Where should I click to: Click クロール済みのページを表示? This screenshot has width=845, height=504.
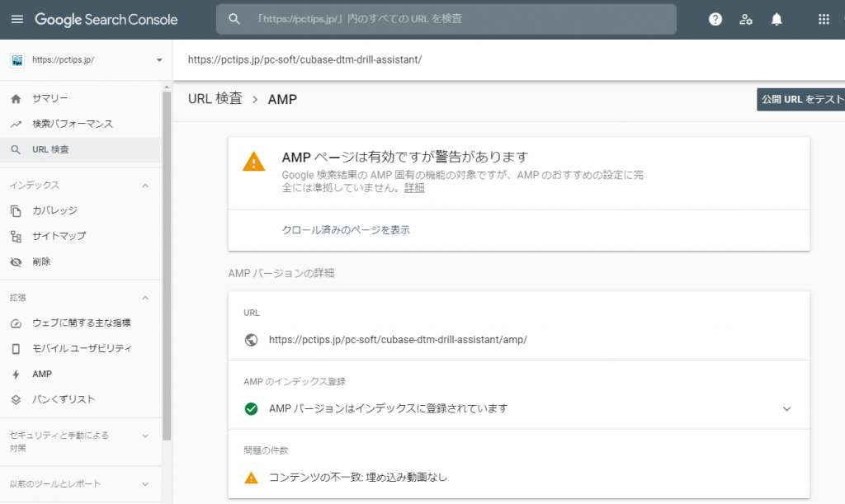coord(346,230)
